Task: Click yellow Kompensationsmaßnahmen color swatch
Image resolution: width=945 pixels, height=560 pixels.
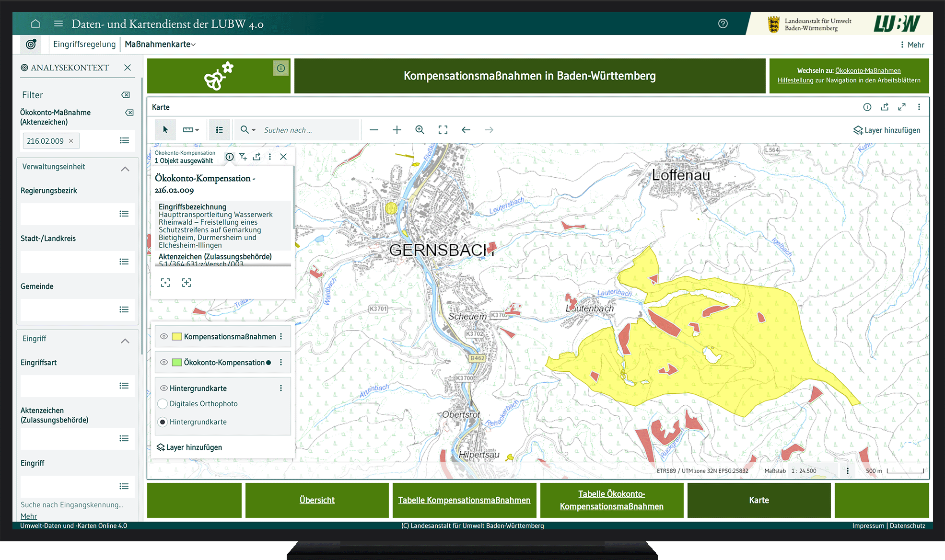Action: coord(177,336)
